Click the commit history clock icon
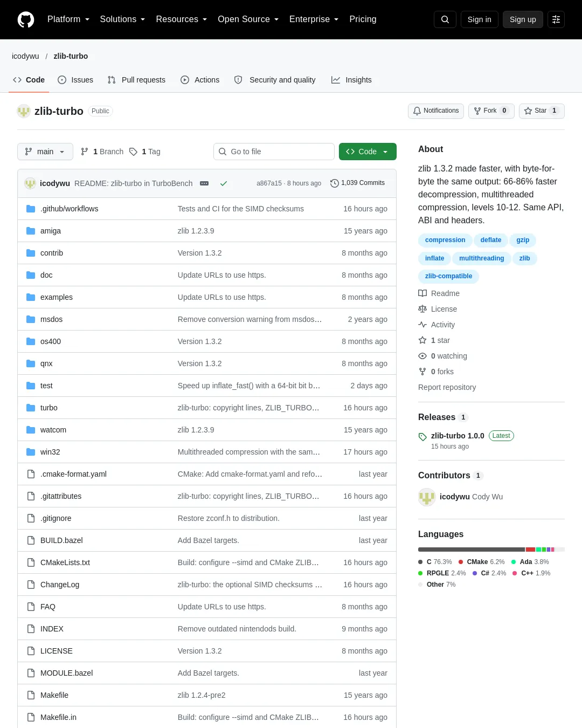 335,183
